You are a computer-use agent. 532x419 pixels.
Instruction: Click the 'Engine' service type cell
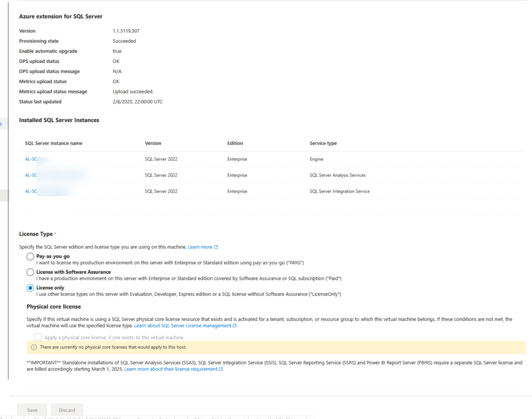(x=316, y=159)
